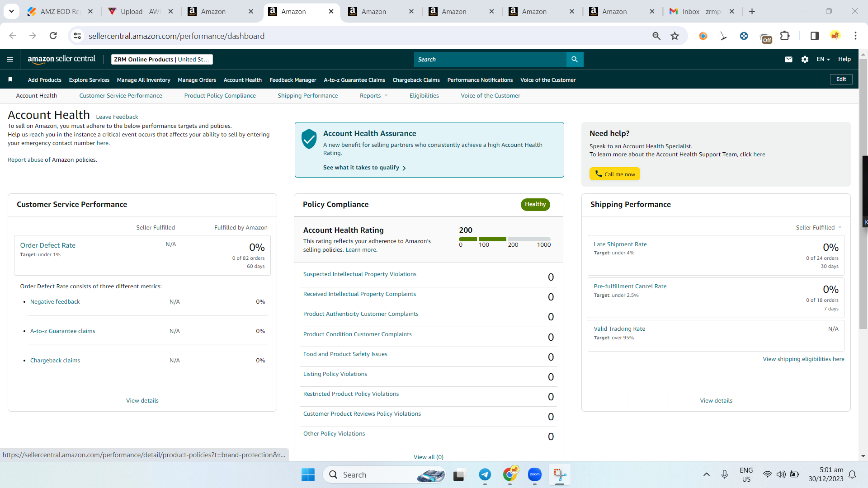Screen dimensions: 868x488
Task: Open a new browser tab
Action: click(x=752, y=11)
